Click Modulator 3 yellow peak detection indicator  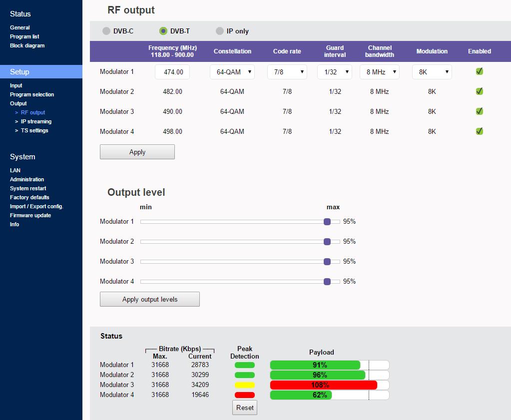click(x=245, y=385)
